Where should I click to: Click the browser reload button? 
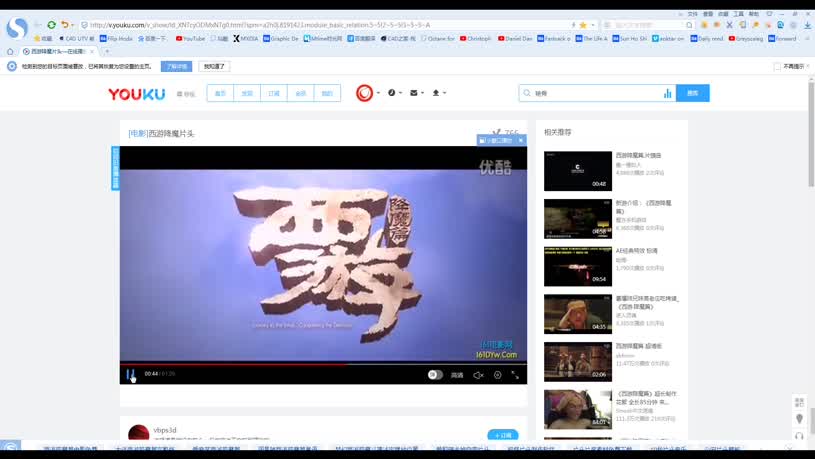pyautogui.click(x=51, y=24)
